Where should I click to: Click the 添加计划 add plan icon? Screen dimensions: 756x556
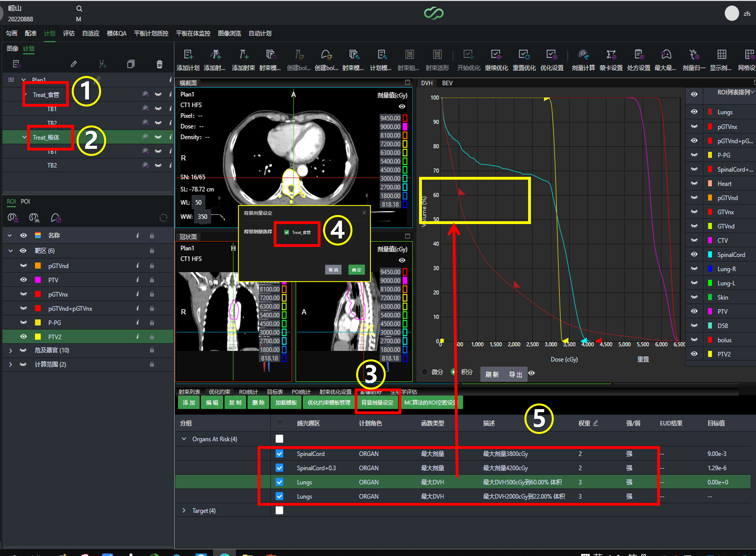pos(188,55)
